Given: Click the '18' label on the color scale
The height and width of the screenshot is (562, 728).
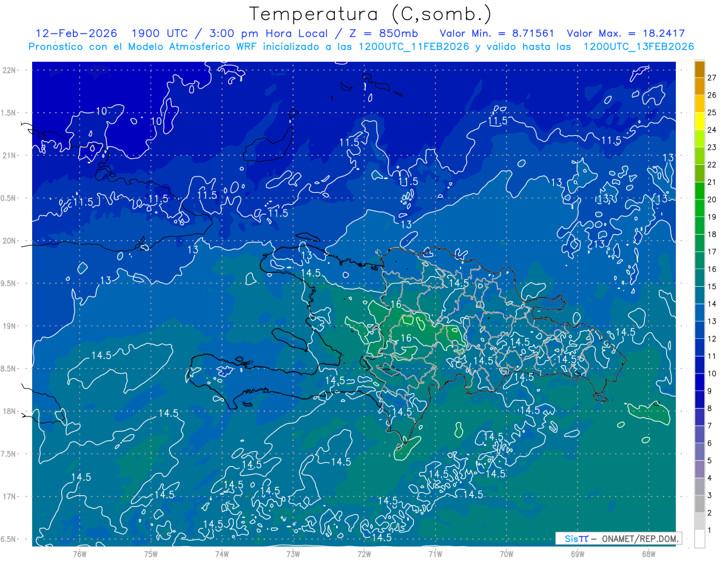Looking at the screenshot, I should [712, 235].
